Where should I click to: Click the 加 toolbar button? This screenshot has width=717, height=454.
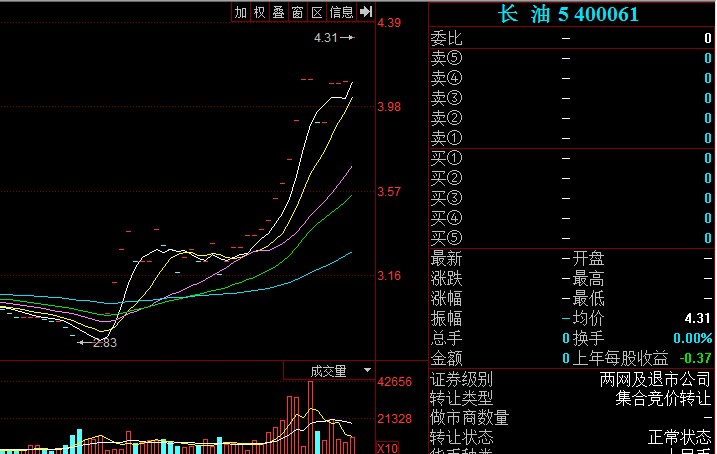click(240, 12)
